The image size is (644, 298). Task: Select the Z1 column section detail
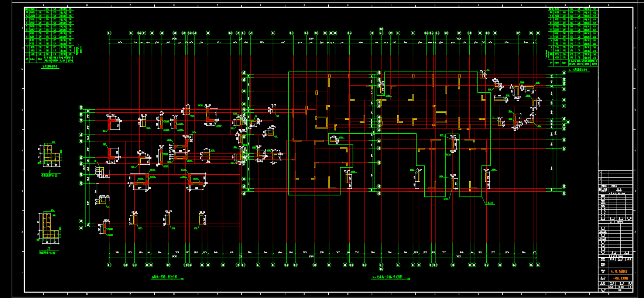50,154
